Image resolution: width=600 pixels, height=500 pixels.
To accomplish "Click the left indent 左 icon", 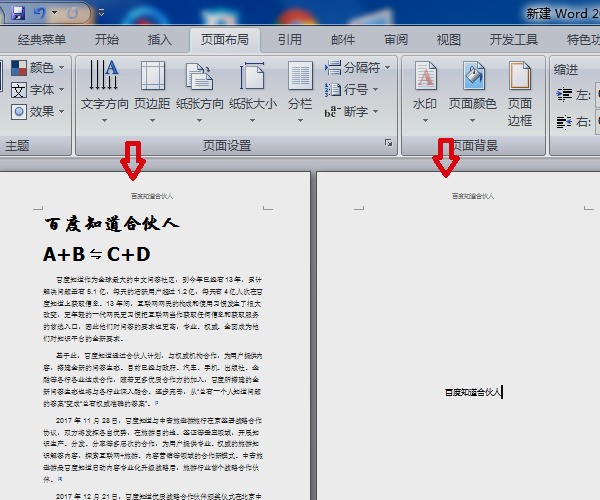I will click(564, 94).
